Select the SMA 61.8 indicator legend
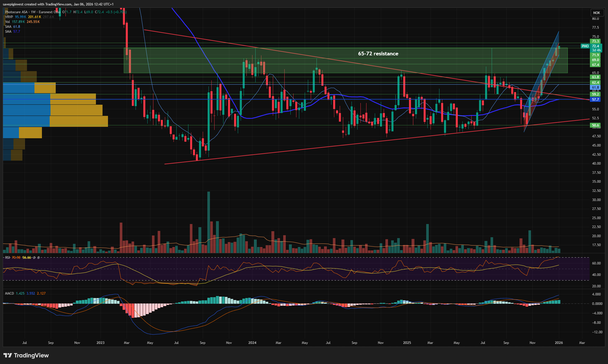 pyautogui.click(x=12, y=27)
